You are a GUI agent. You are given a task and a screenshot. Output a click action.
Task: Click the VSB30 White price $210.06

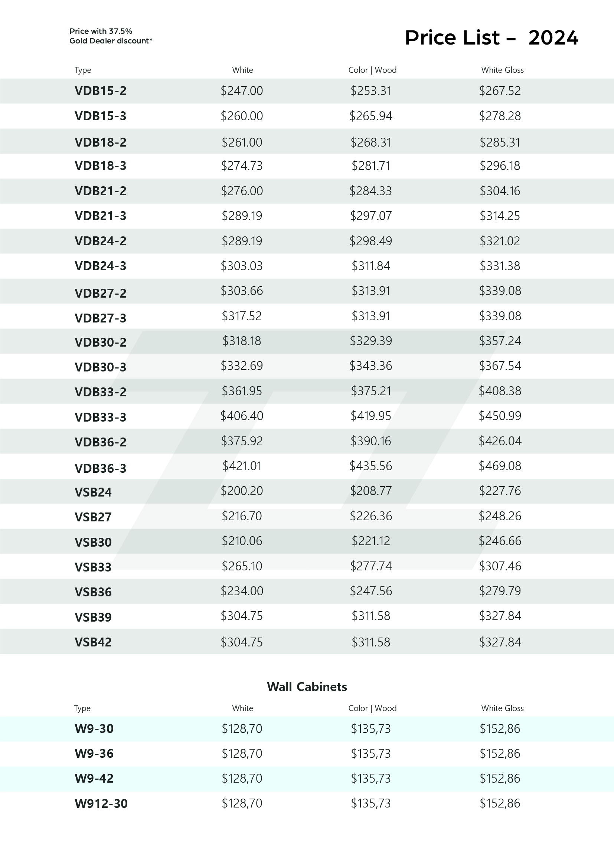242,541
